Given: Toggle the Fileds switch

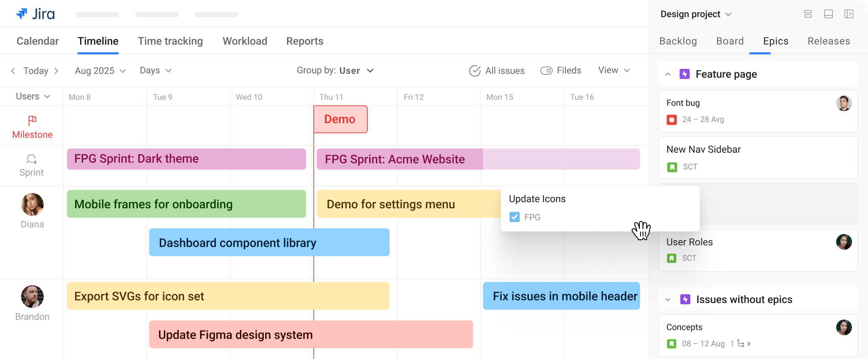Looking at the screenshot, I should [546, 71].
